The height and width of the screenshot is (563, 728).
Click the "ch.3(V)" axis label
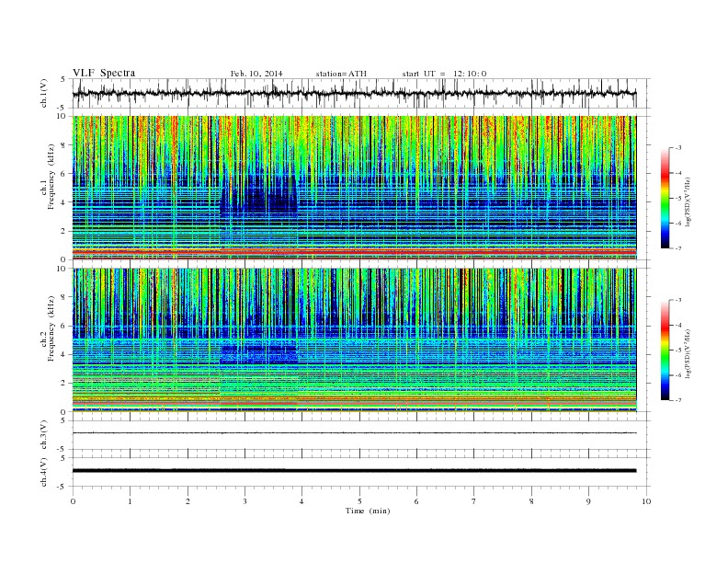[44, 435]
